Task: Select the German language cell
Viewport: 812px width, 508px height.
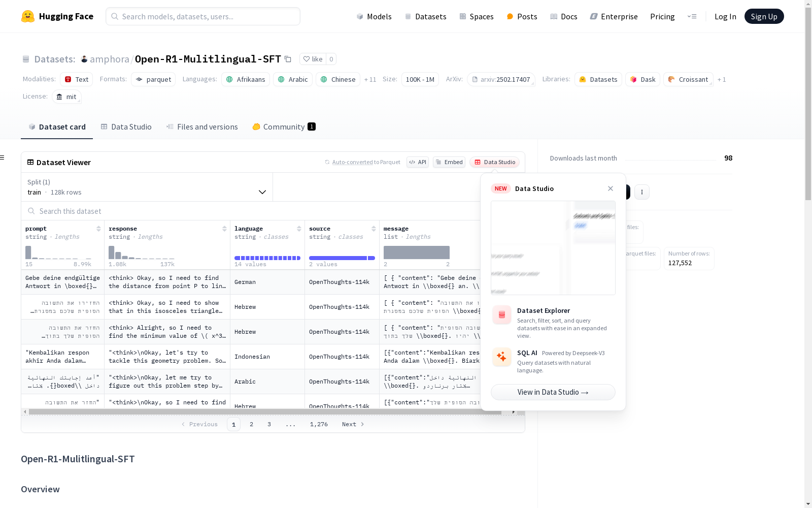Action: click(x=267, y=282)
